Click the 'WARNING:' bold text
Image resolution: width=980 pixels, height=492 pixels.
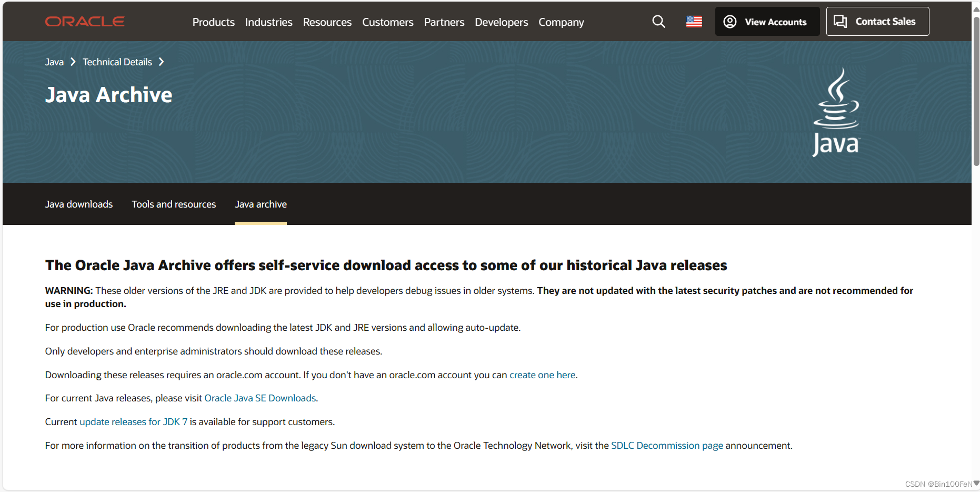pos(69,291)
